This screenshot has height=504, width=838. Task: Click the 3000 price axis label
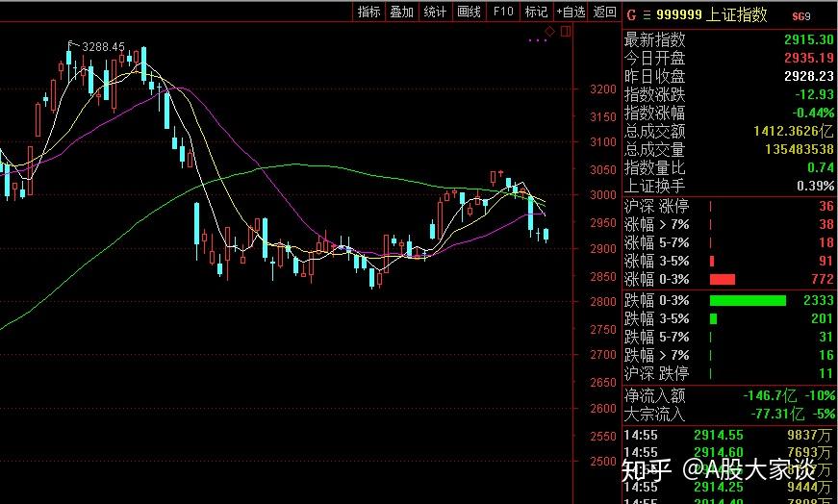(603, 195)
